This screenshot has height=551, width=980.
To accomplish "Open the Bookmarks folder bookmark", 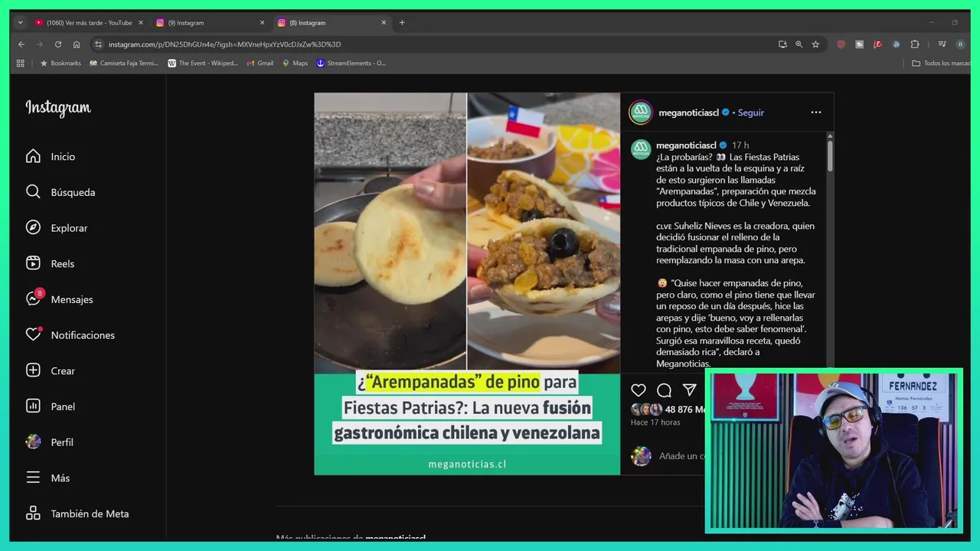I will [x=60, y=64].
